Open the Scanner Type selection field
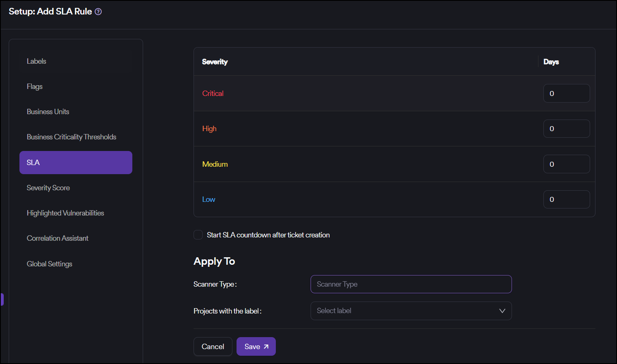The height and width of the screenshot is (364, 617). pos(411,284)
